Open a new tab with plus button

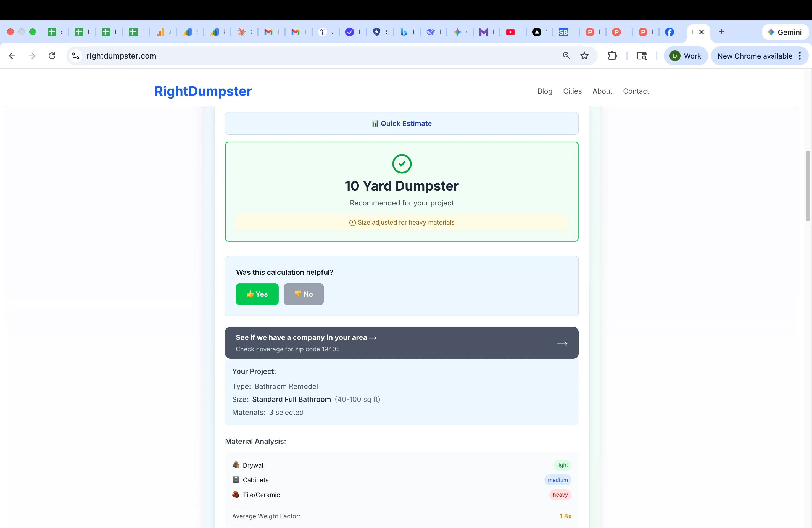pos(721,32)
